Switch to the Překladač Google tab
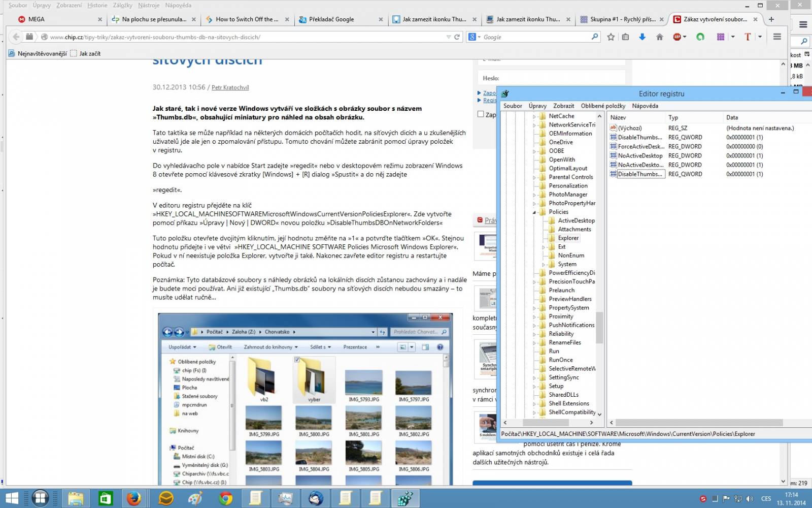Screen dimensions: 812x508 pyautogui.click(x=332, y=19)
